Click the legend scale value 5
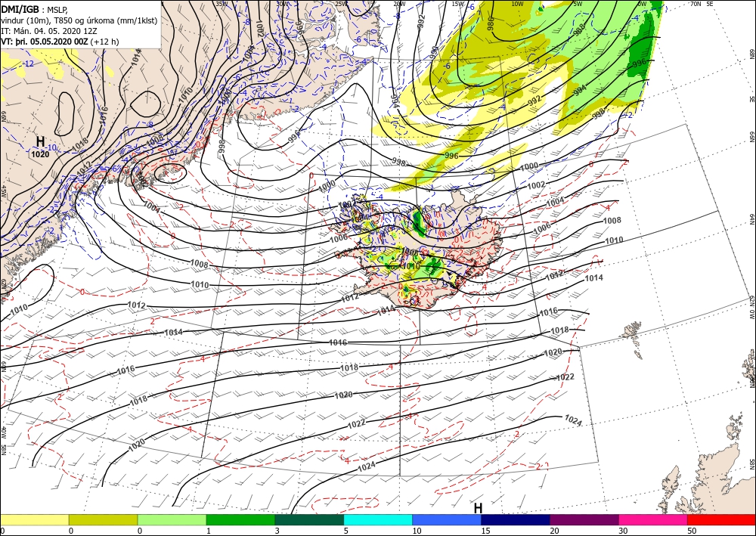The height and width of the screenshot is (536, 756). tap(346, 531)
